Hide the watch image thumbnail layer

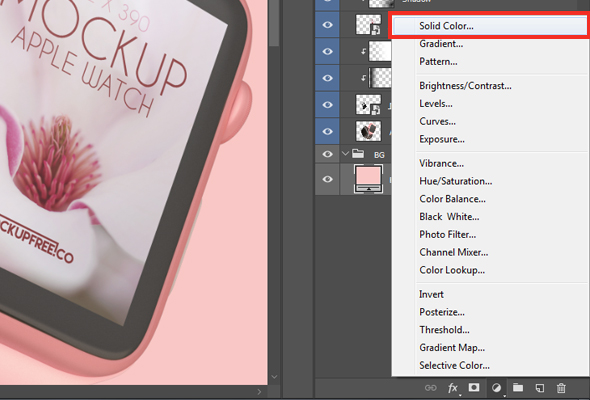(327, 131)
